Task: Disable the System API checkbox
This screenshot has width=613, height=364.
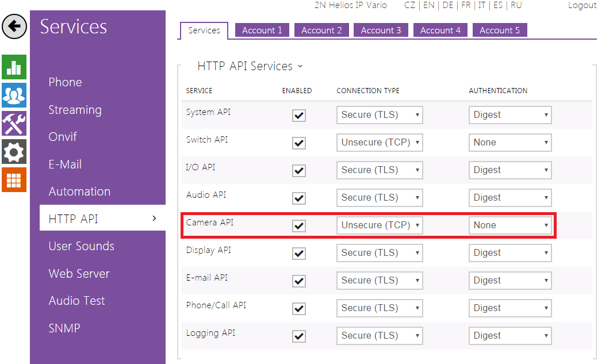Action: [x=299, y=116]
